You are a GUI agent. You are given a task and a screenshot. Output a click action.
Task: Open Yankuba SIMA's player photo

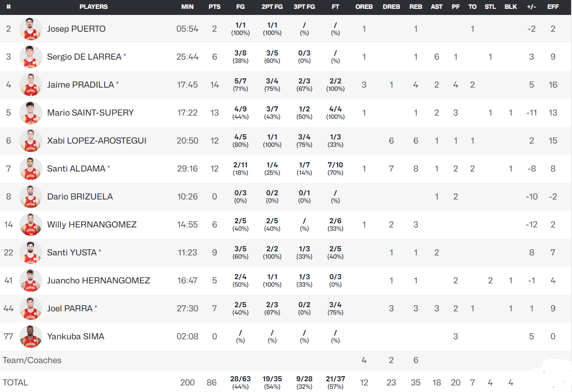click(31, 337)
